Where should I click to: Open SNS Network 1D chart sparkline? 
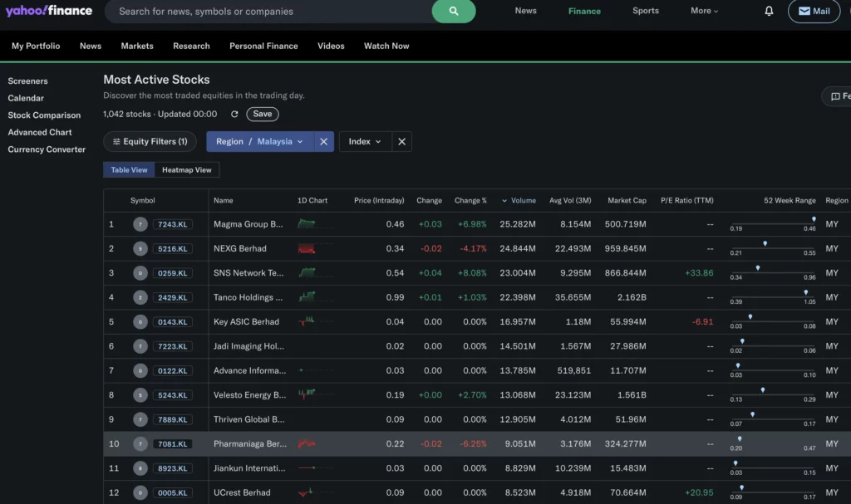coord(315,272)
